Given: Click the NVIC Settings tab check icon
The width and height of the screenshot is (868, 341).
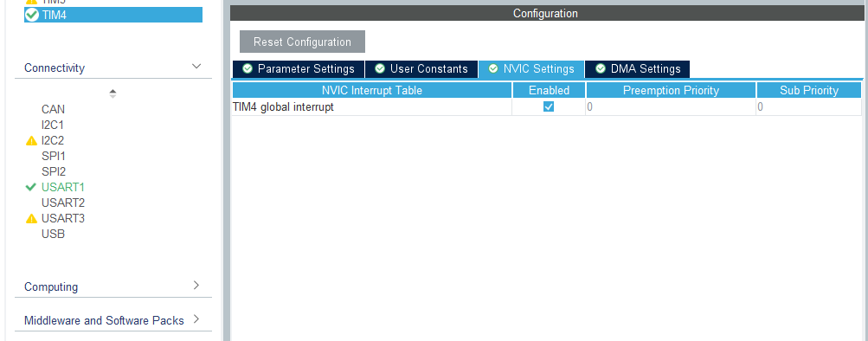Looking at the screenshot, I should 492,68.
